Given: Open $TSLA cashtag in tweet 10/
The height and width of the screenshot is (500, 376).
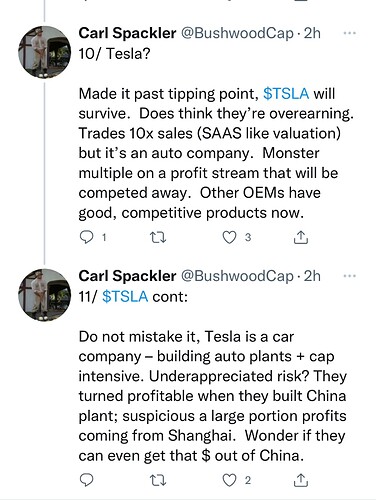Looking at the screenshot, I should point(286,94).
